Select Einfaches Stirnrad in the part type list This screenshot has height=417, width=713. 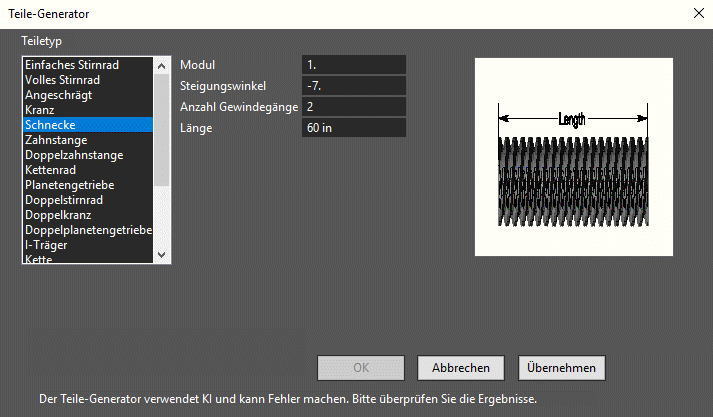click(88, 65)
